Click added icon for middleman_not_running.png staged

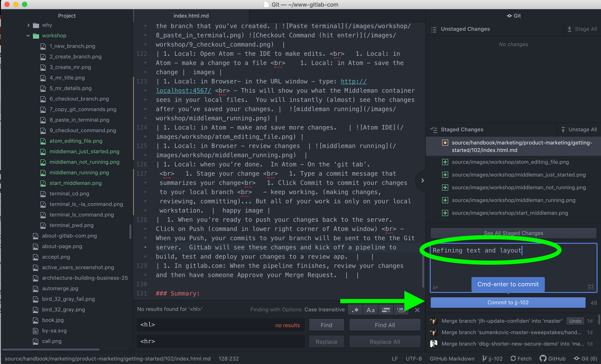(x=445, y=187)
